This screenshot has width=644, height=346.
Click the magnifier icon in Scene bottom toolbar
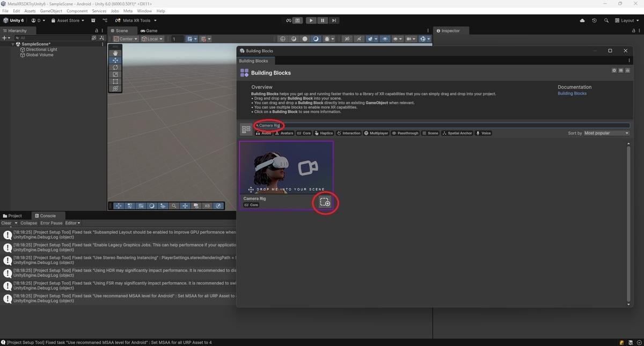174,206
